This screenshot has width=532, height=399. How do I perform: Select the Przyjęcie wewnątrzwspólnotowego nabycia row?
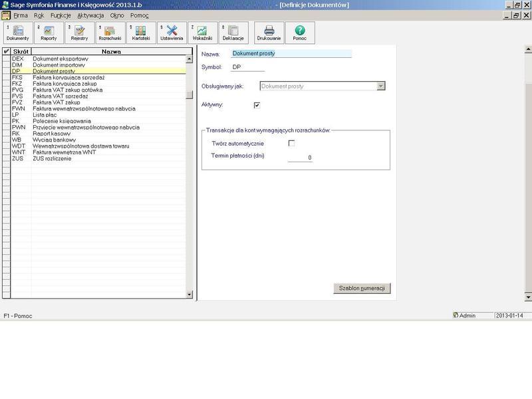tap(98, 127)
